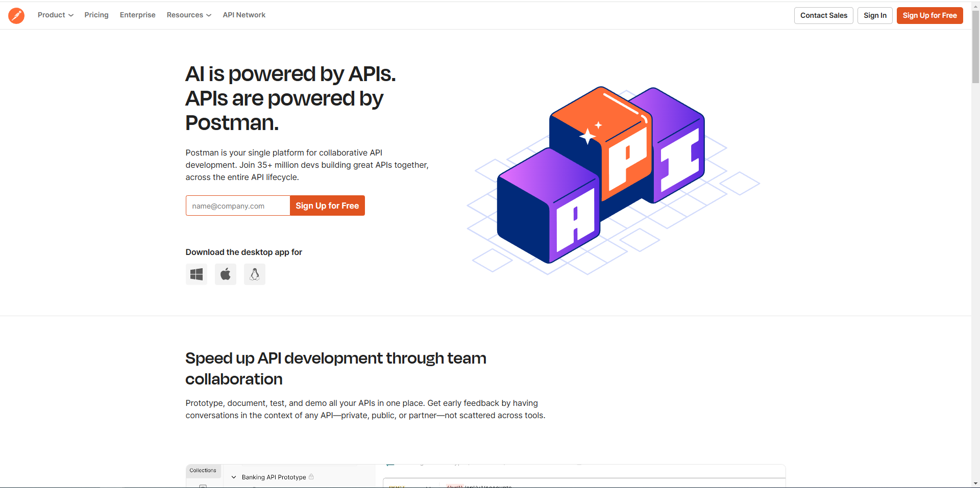Image resolution: width=980 pixels, height=488 pixels.
Task: Click Sign Up for Free beside email field
Action: pyautogui.click(x=327, y=206)
